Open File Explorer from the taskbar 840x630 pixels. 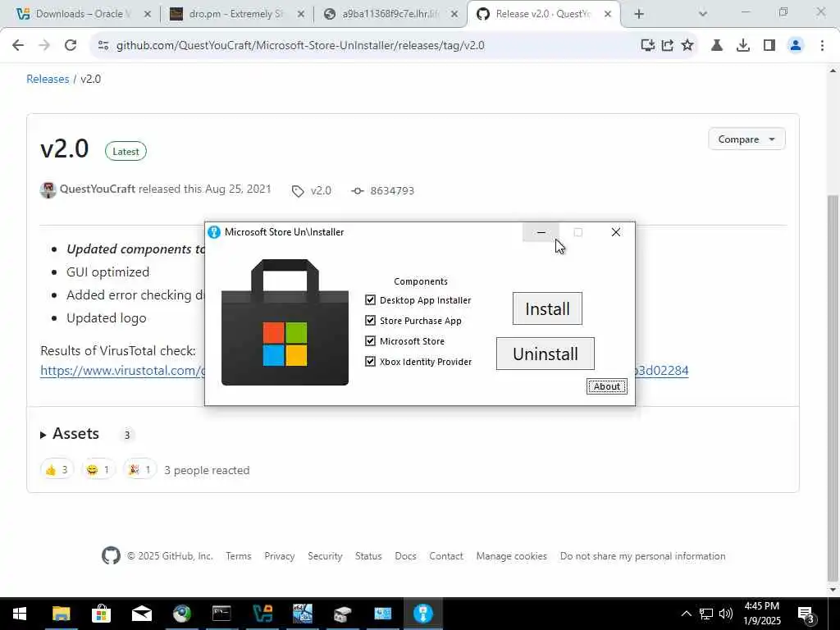click(x=61, y=614)
